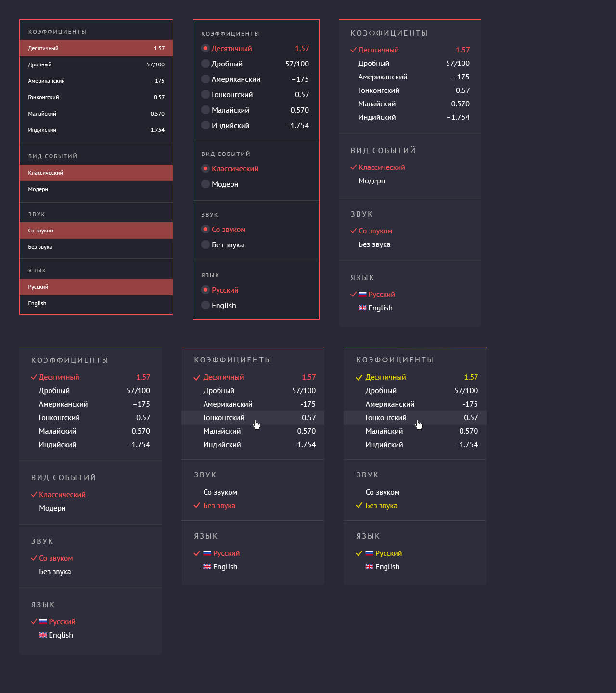Click the Russian flag icon in the yellow-accented panel
The image size is (616, 693).
369,553
